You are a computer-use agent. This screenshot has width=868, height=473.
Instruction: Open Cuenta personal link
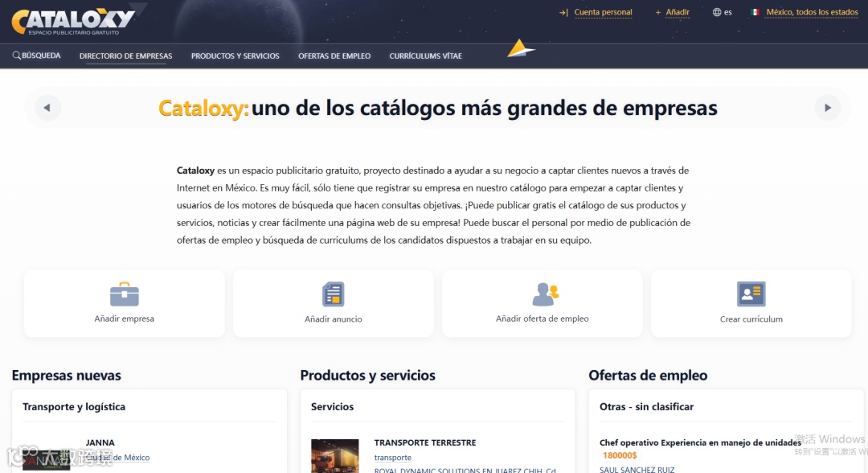click(603, 12)
